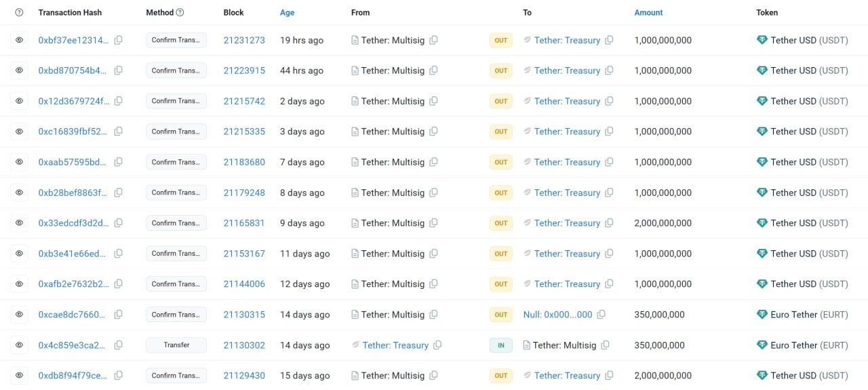Copy Null: 0x000...000 address

pyautogui.click(x=601, y=315)
